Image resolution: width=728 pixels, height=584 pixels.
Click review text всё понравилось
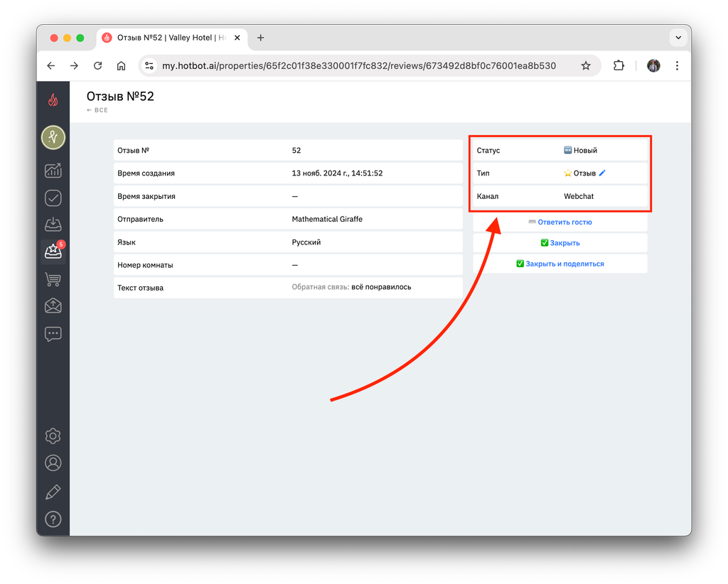coord(381,287)
